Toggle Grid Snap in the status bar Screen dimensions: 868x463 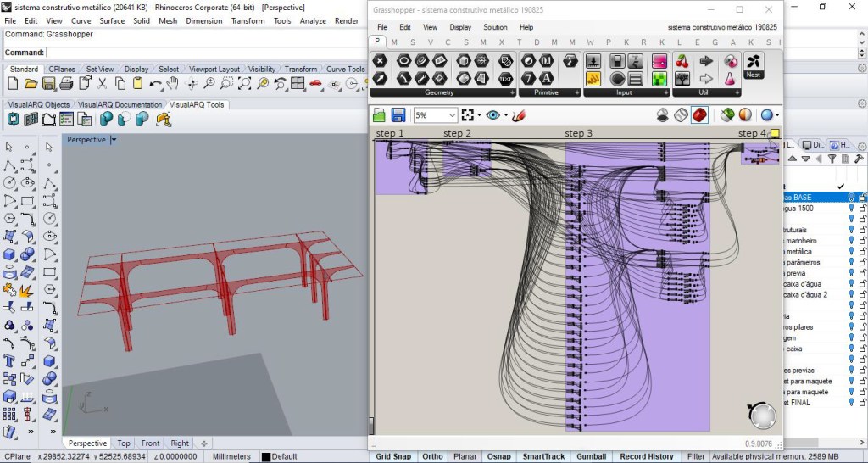point(394,456)
